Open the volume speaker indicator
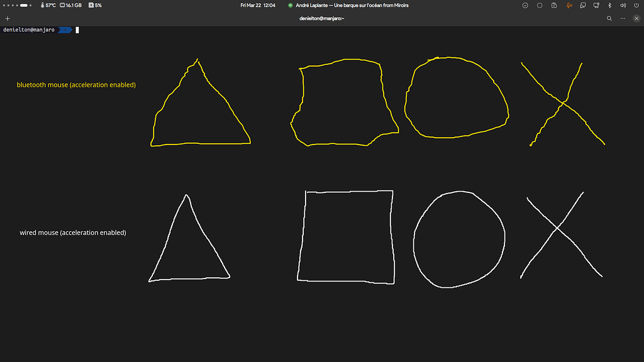 (x=623, y=5)
